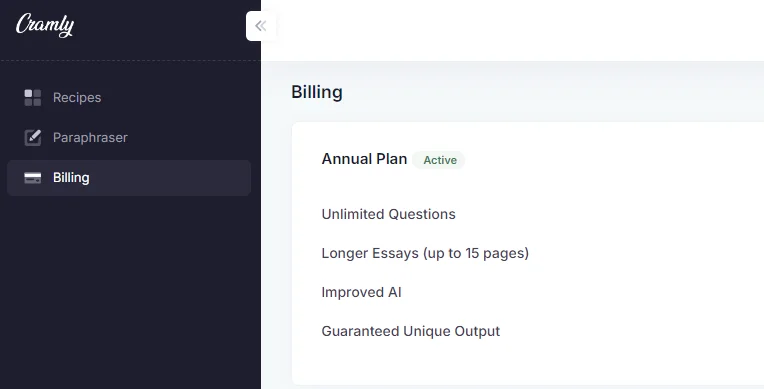Viewport: 764px width, 389px height.
Task: Click the Billing page title
Action: pyautogui.click(x=317, y=92)
